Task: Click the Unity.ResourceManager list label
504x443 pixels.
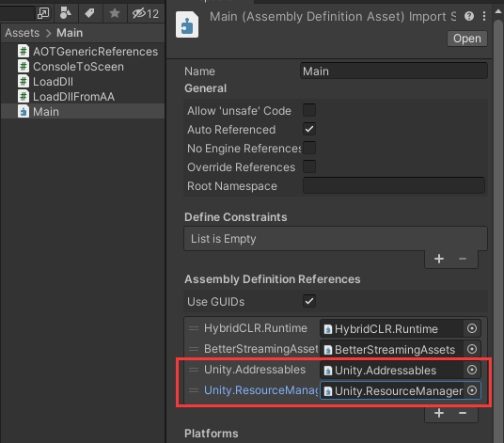Action: pyautogui.click(x=260, y=390)
